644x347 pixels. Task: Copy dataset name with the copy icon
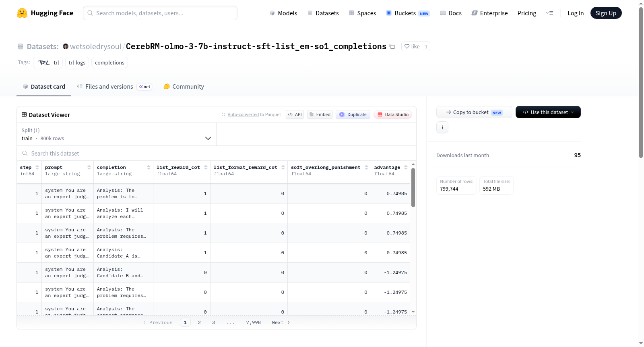coord(392,46)
